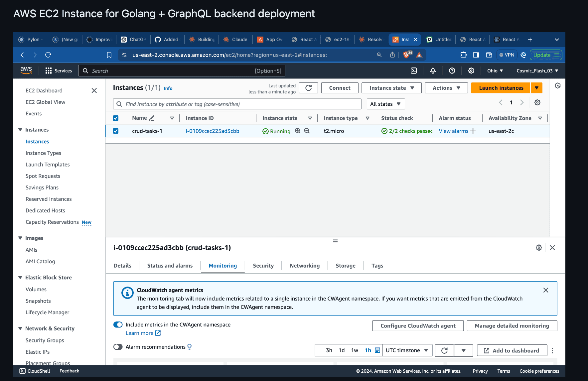Viewport: 588px width, 381px height.
Task: Focus the Find Instance search field
Action: [x=237, y=104]
